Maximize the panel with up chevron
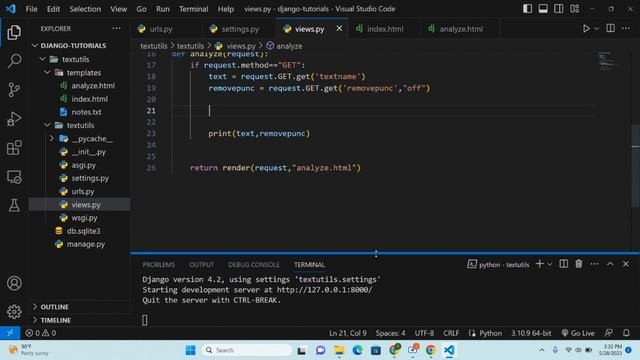This screenshot has height=360, width=640. tap(610, 264)
